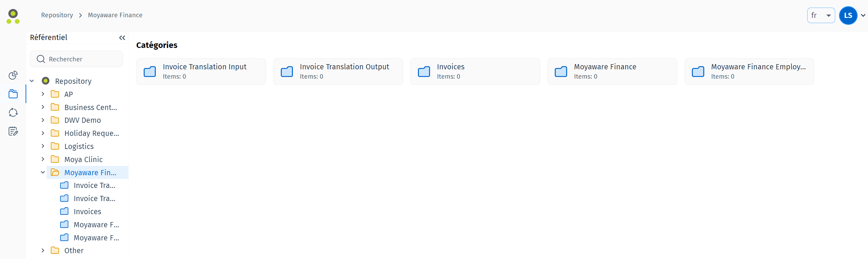Open the Moyaware Finance Employ... category card
This screenshot has width=868, height=259.
tap(749, 71)
